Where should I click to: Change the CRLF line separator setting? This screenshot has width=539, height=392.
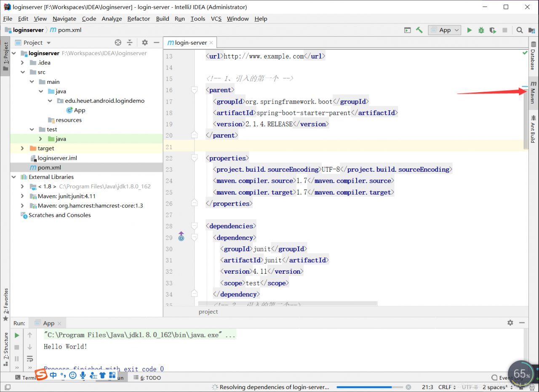(x=447, y=387)
